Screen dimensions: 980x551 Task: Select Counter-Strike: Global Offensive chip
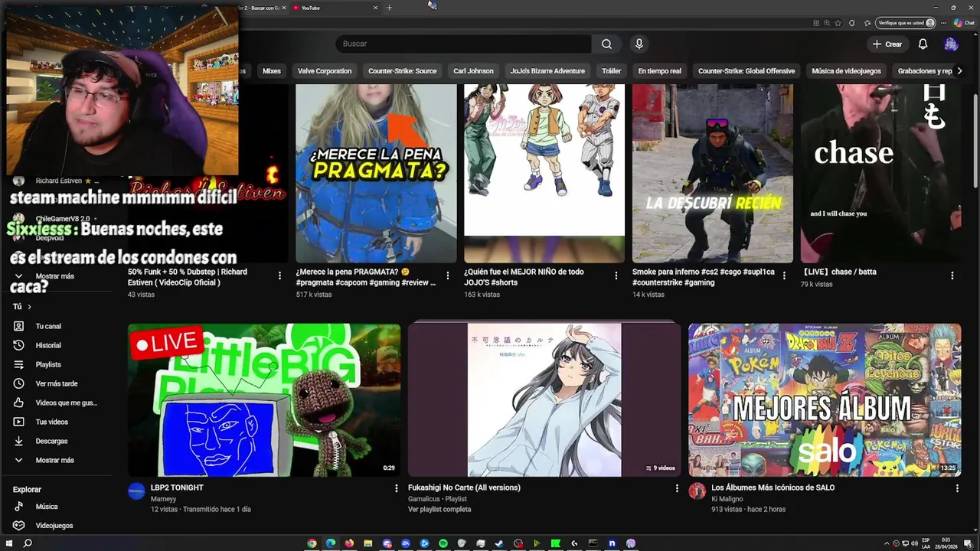tap(746, 71)
